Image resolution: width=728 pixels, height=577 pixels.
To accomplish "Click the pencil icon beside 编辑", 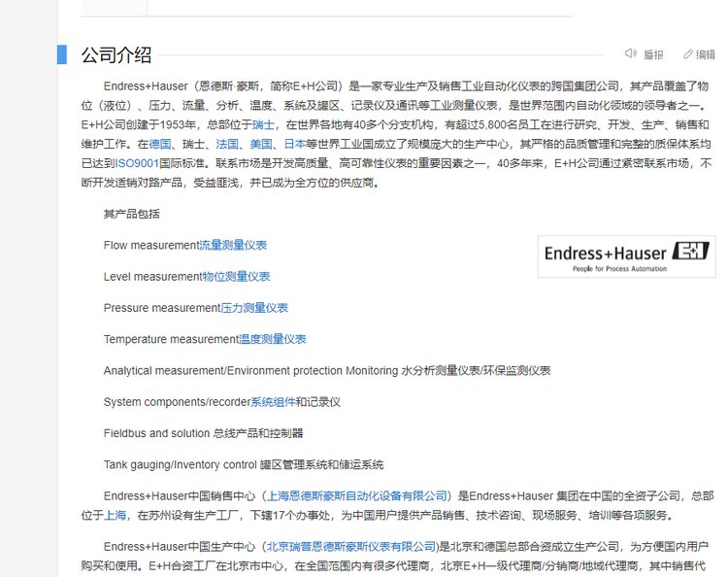I will click(x=688, y=54).
